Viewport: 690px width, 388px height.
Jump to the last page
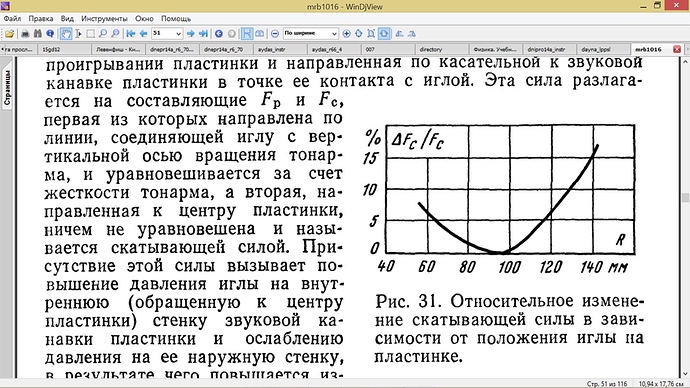pos(203,33)
